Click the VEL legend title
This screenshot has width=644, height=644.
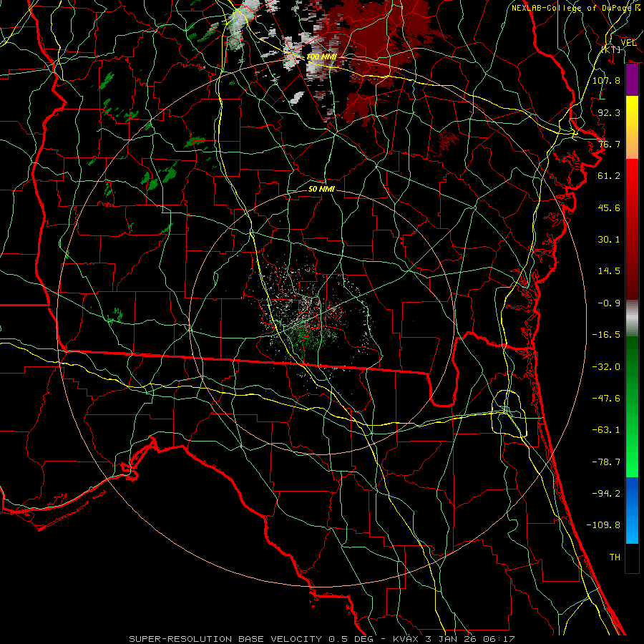[628, 43]
